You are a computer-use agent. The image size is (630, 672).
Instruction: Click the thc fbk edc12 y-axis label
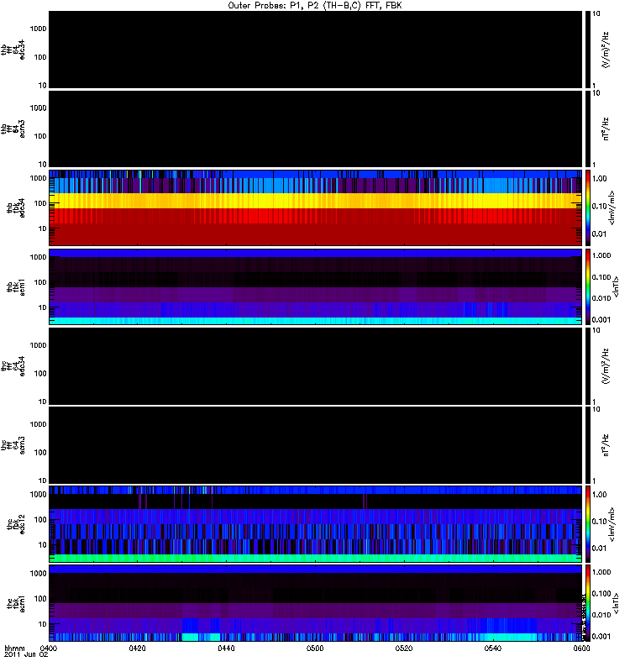11,522
